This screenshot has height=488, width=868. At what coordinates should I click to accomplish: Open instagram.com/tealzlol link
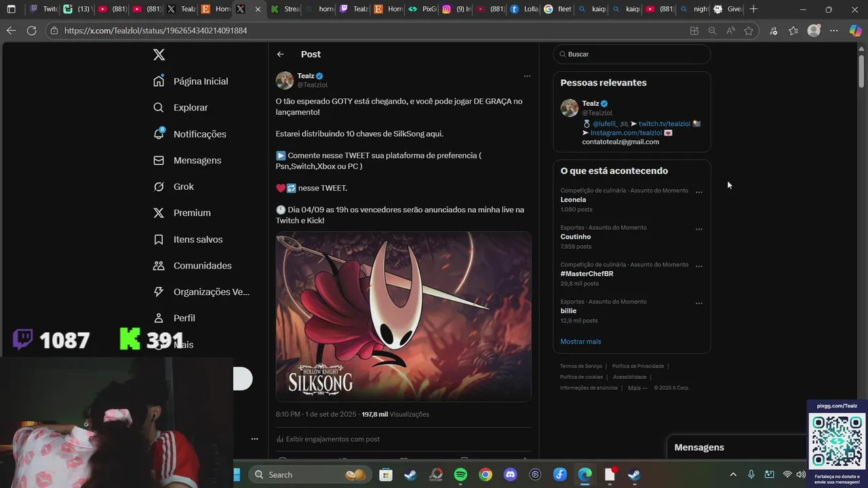(626, 133)
